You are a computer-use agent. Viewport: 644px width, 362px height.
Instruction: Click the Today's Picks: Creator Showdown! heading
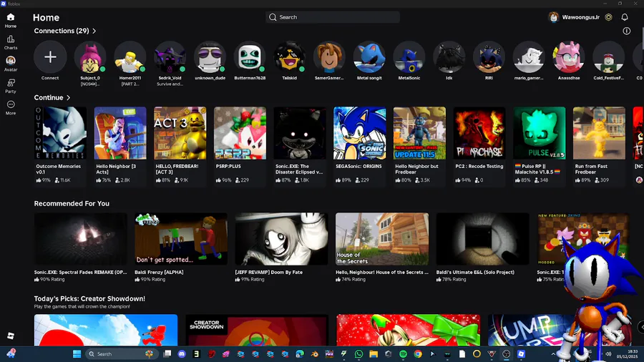89,299
